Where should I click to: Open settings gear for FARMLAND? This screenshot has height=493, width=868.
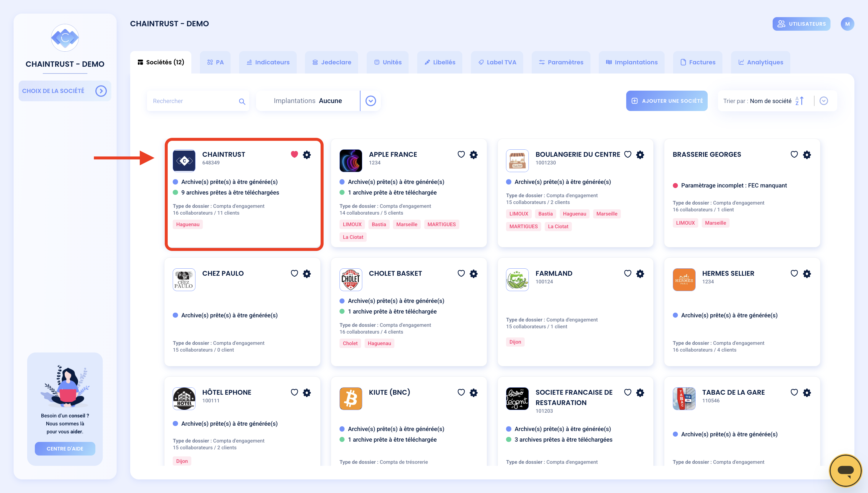tap(640, 274)
